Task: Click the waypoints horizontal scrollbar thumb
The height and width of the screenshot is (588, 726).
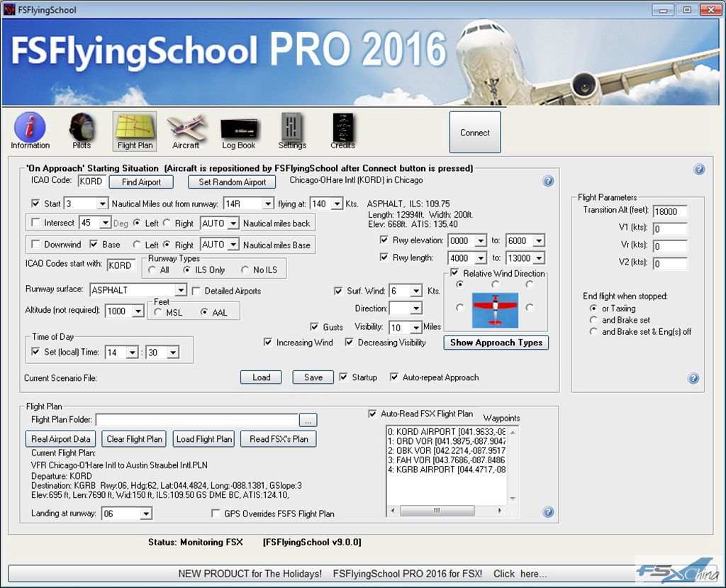Action: (437, 511)
